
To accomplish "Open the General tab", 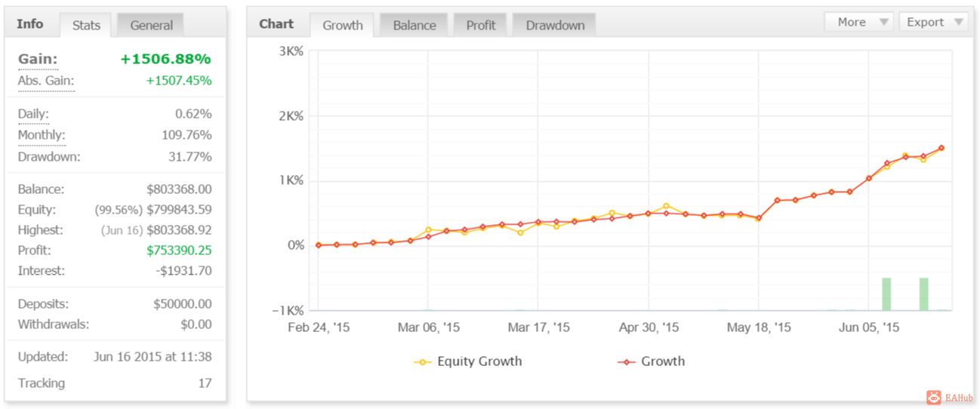I will click(151, 25).
